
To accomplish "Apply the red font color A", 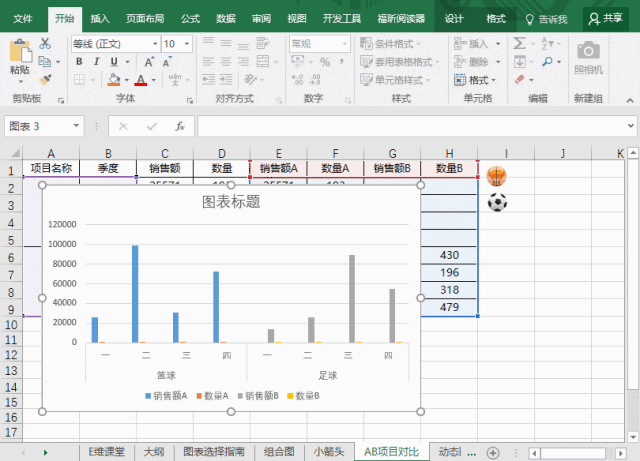I will click(x=141, y=80).
